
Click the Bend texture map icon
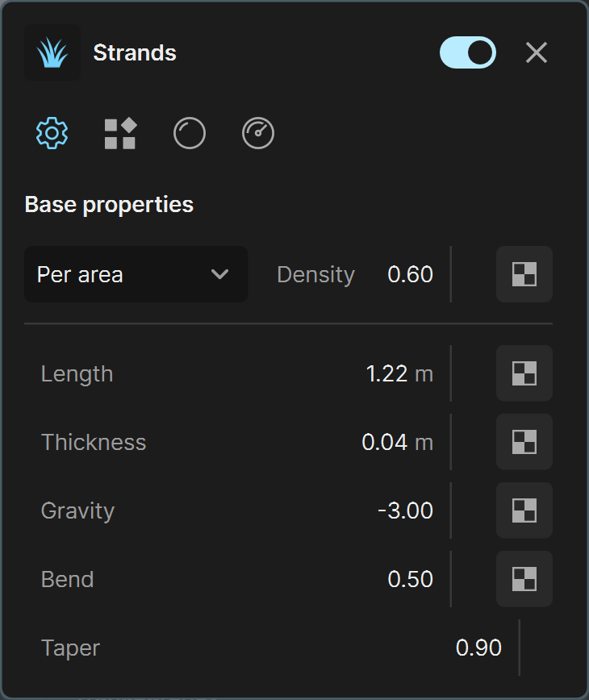[524, 579]
